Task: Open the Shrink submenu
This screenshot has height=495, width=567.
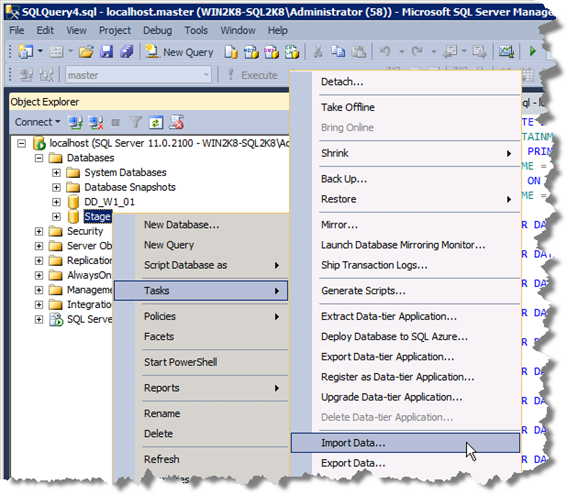Action: (x=405, y=154)
